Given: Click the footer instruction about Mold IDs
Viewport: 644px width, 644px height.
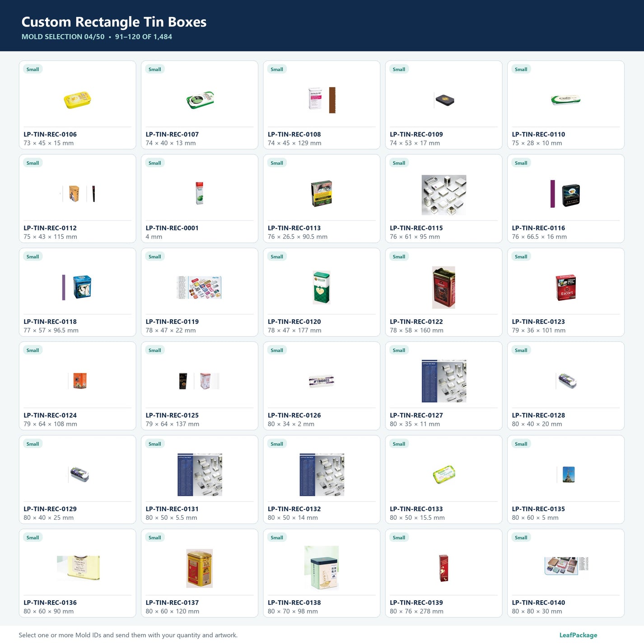Looking at the screenshot, I should 128,635.
